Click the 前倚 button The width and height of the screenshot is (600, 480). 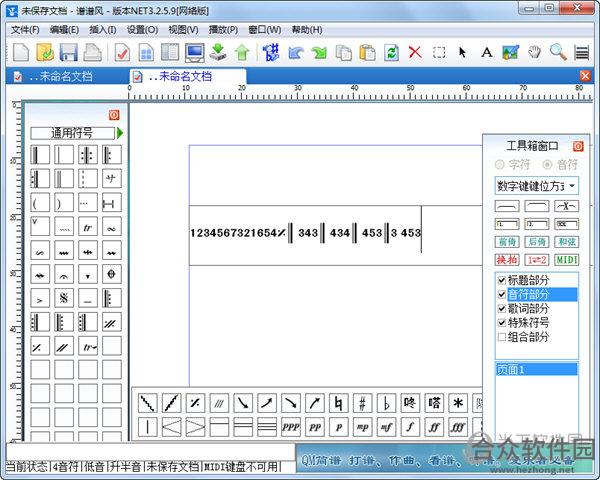pos(507,242)
